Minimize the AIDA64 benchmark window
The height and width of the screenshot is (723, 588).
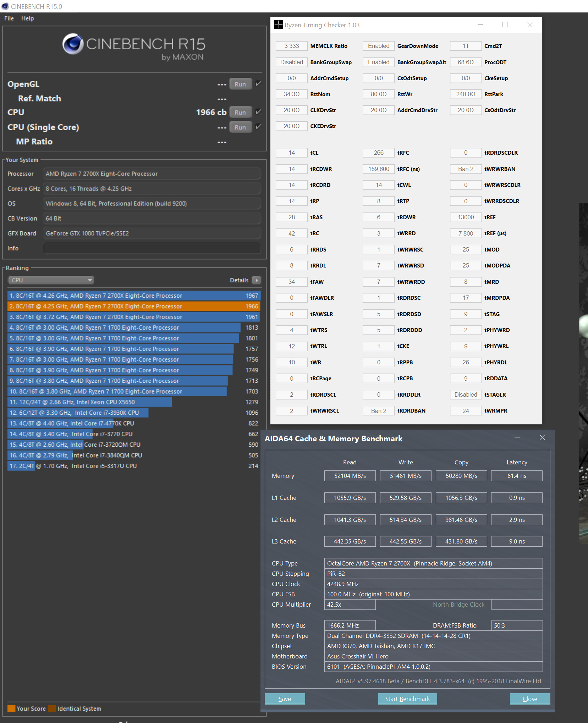click(517, 437)
